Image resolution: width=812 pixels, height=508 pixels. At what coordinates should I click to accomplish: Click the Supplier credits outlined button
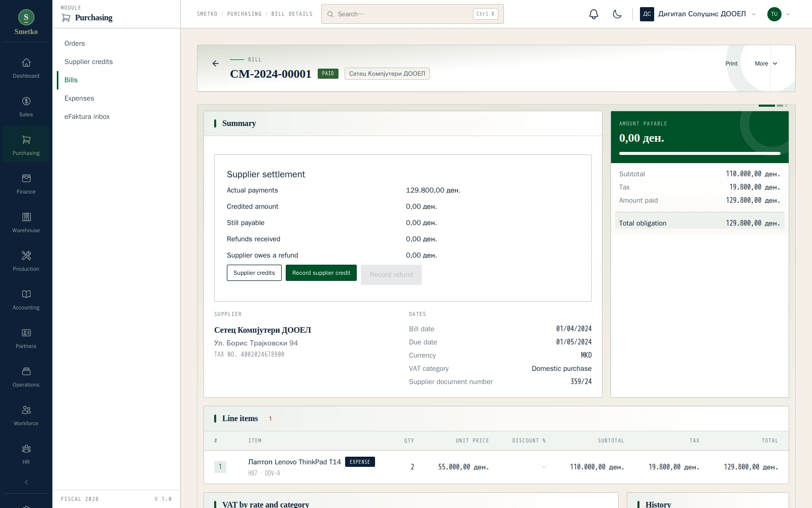[254, 273]
